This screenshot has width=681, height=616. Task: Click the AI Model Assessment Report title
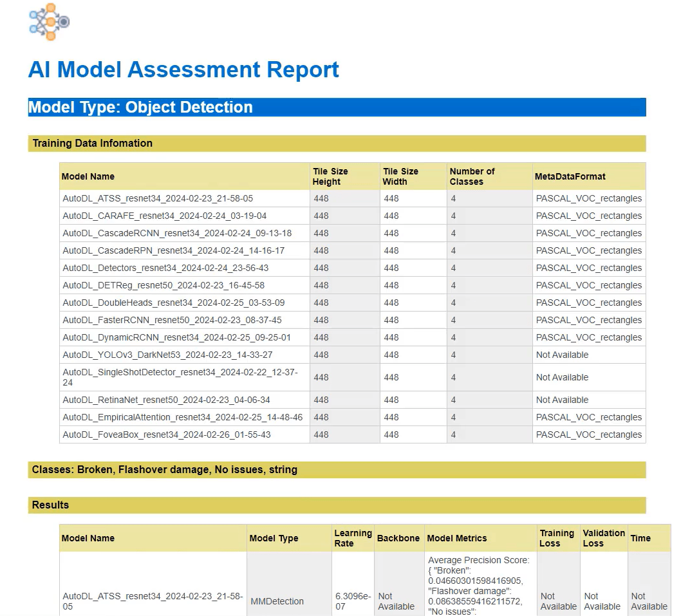coord(183,70)
